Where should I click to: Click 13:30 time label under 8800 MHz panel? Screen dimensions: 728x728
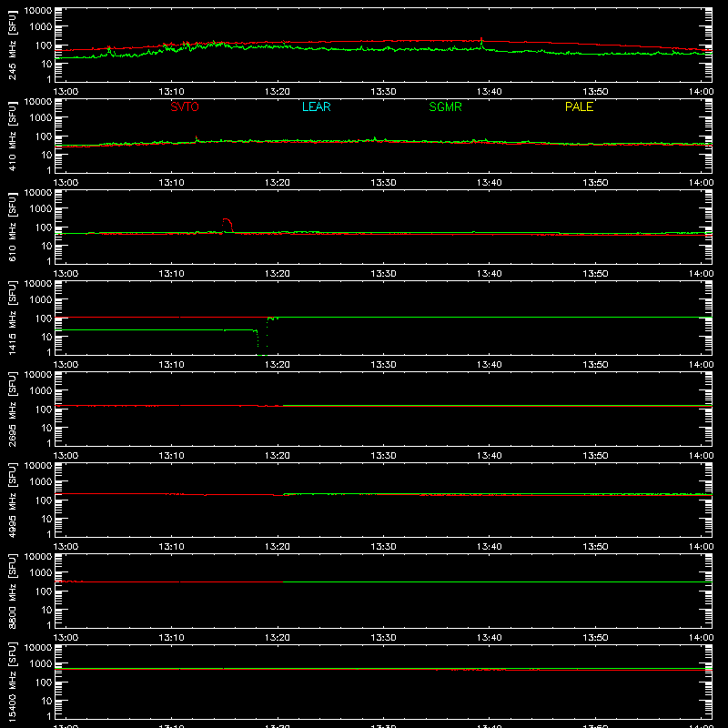point(383,638)
